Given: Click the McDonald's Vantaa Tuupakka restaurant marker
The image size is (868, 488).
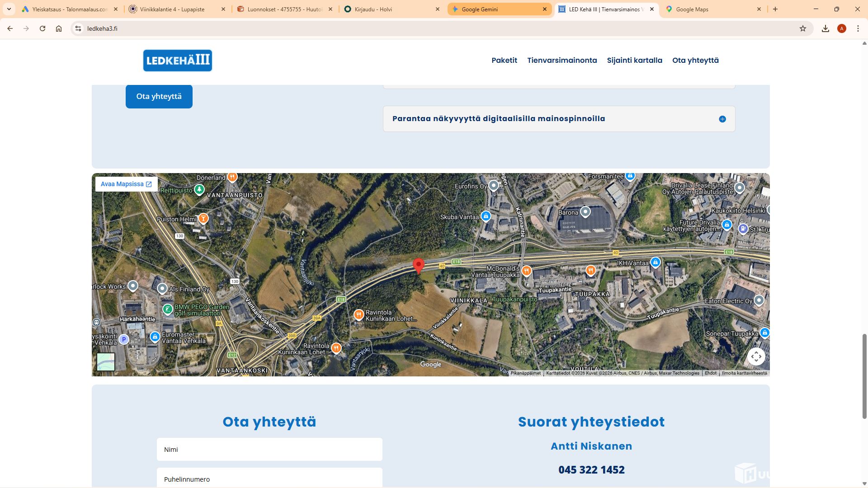Looking at the screenshot, I should point(526,271).
